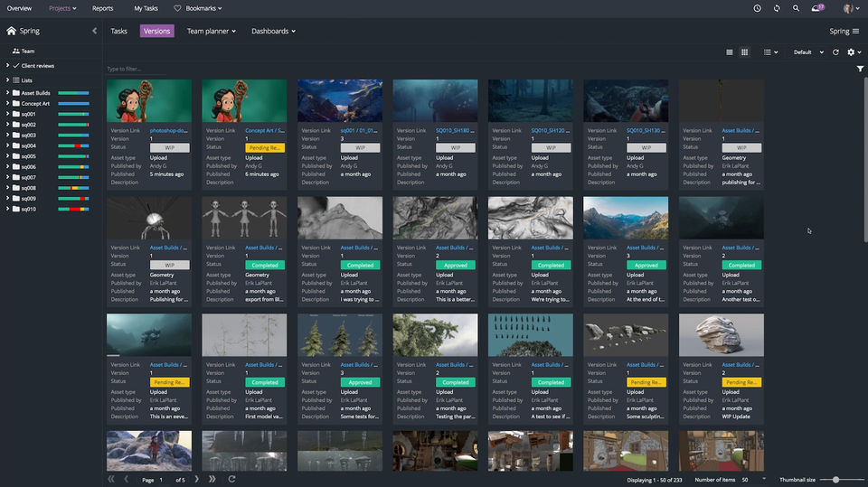Open the Team link in sidebar
Screen dimensions: 868x487
(x=27, y=52)
